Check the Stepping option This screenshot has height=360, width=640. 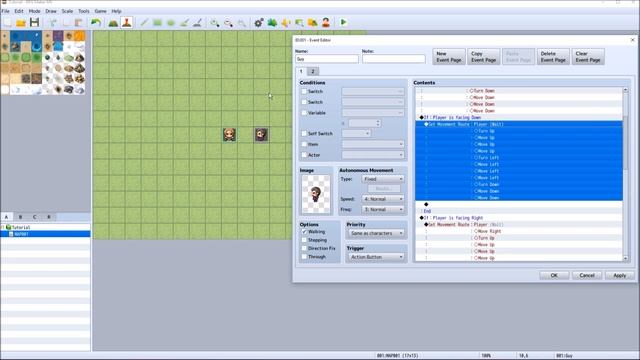pos(304,240)
